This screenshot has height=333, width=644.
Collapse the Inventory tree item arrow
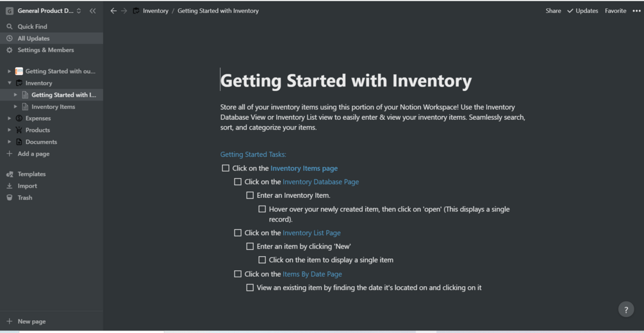[x=10, y=83]
